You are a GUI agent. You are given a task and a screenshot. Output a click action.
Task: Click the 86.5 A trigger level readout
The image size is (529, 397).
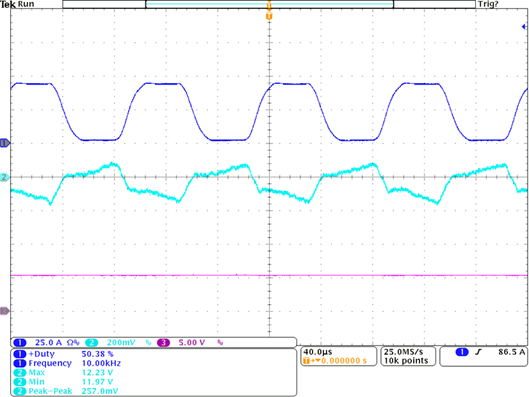pyautogui.click(x=511, y=352)
